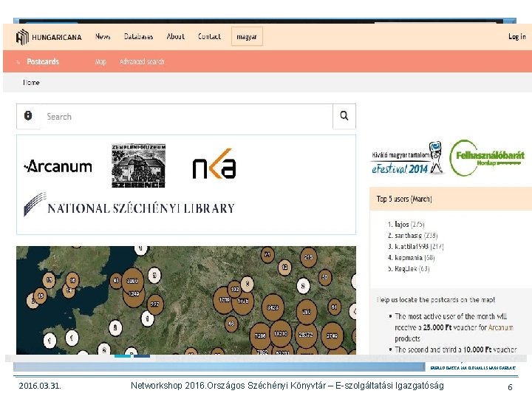Click the map cluster marker 10210
Image resolution: width=532 pixels, height=399 pixels.
pyautogui.click(x=281, y=334)
